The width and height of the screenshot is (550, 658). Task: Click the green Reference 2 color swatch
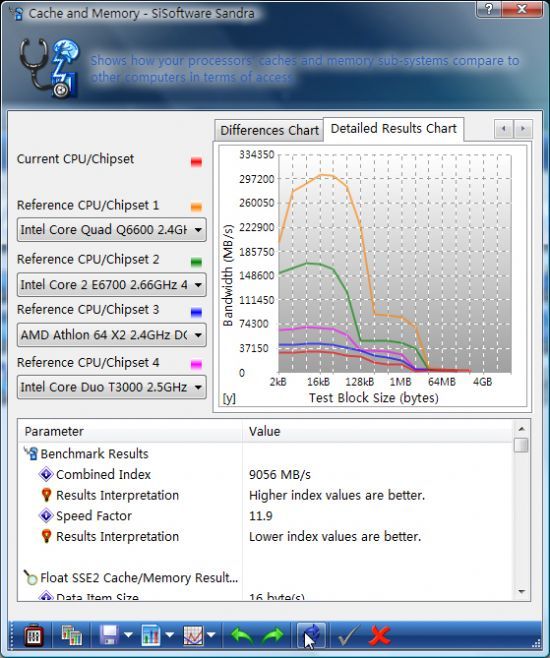point(196,262)
